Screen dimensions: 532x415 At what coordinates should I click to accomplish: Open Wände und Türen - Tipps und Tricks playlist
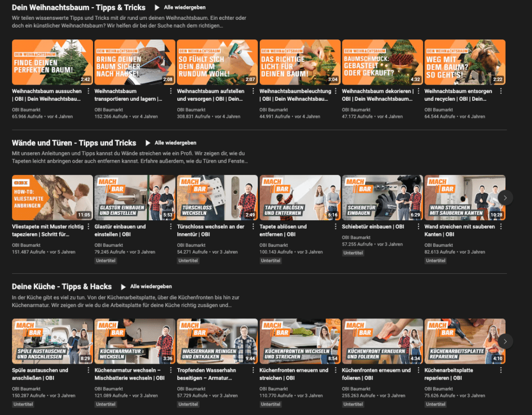(x=74, y=143)
